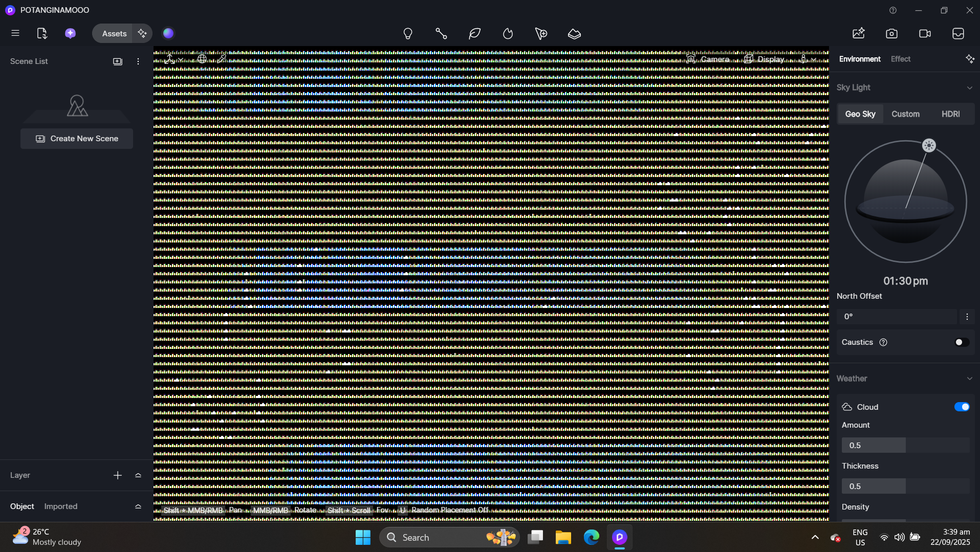Disable the Cloud weather toggle
Image resolution: width=980 pixels, height=552 pixels.
click(x=963, y=407)
